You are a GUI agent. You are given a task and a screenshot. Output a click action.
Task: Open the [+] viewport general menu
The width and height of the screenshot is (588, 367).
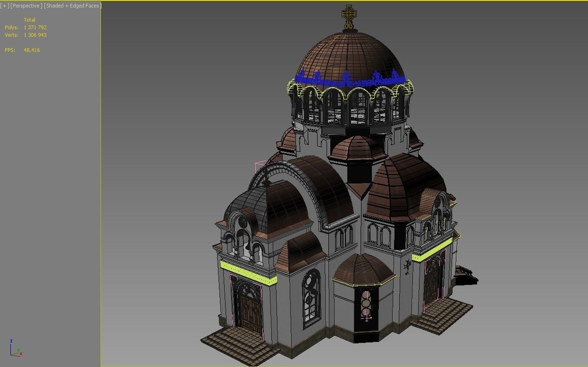(x=4, y=6)
